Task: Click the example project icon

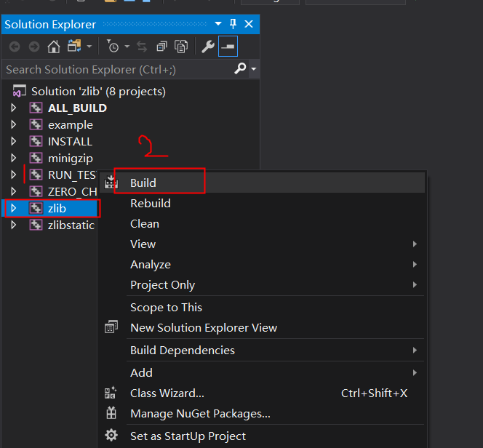Action: coord(36,124)
